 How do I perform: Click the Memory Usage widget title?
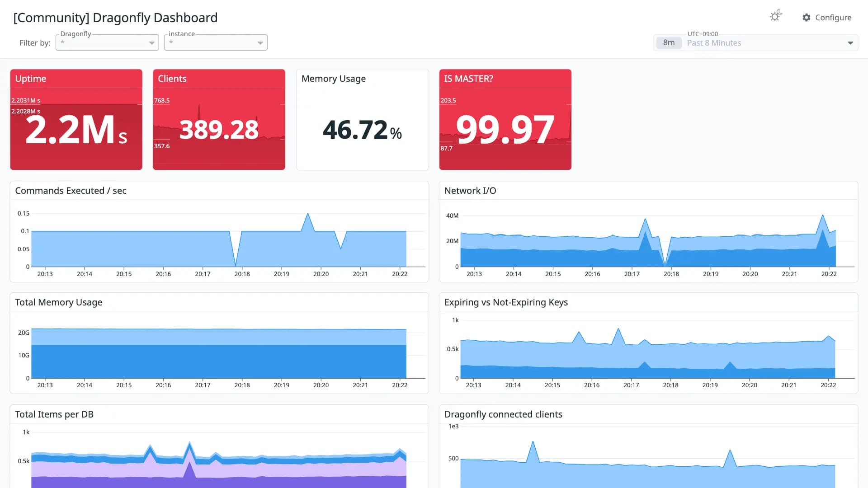point(334,79)
